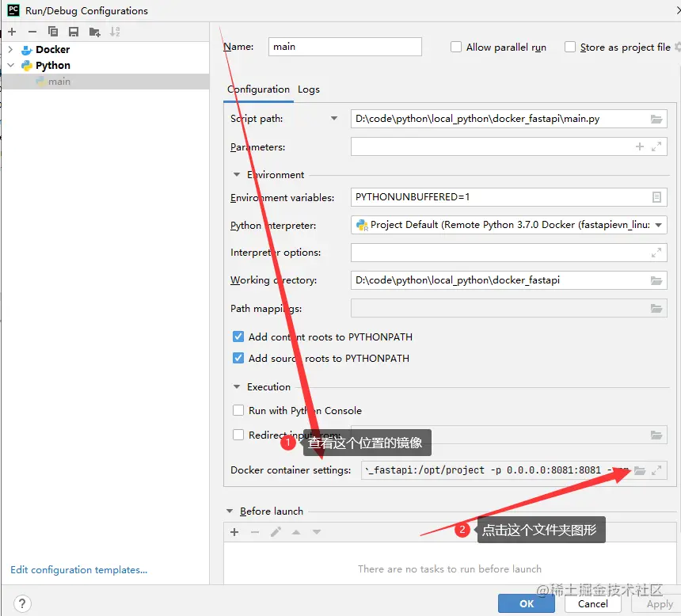This screenshot has width=681, height=616.
Task: Enable Allow parallel run
Action: coord(456,47)
